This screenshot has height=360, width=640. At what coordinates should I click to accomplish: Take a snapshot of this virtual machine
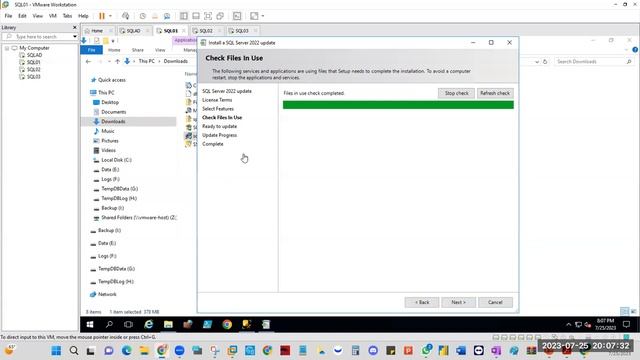click(142, 16)
